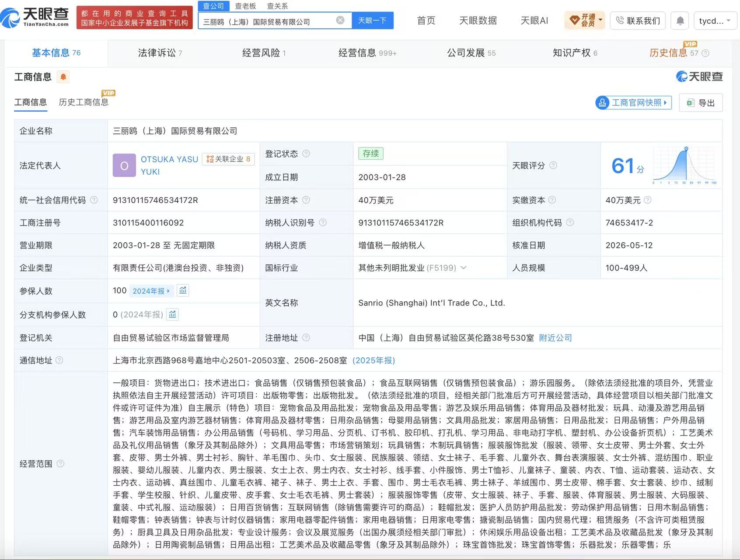Open the tycd... account dropdown
Image resolution: width=740 pixels, height=560 pixels.
pyautogui.click(x=715, y=21)
